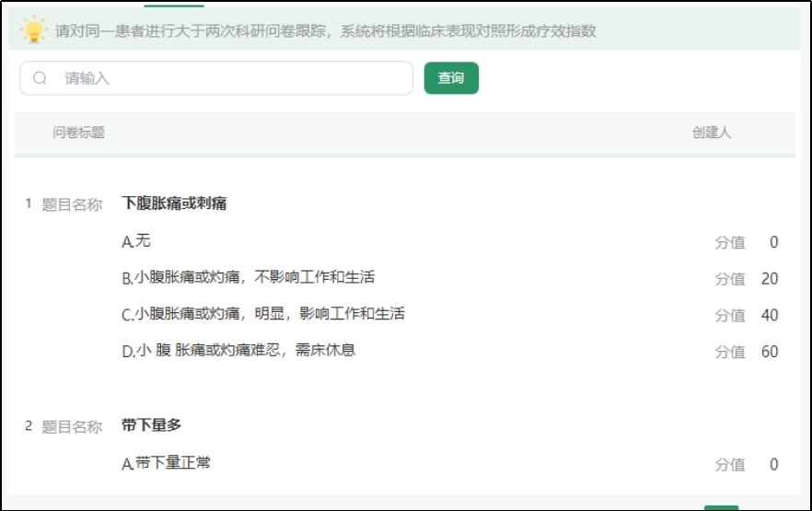Click the lightbulb tip icon

pyautogui.click(x=34, y=30)
